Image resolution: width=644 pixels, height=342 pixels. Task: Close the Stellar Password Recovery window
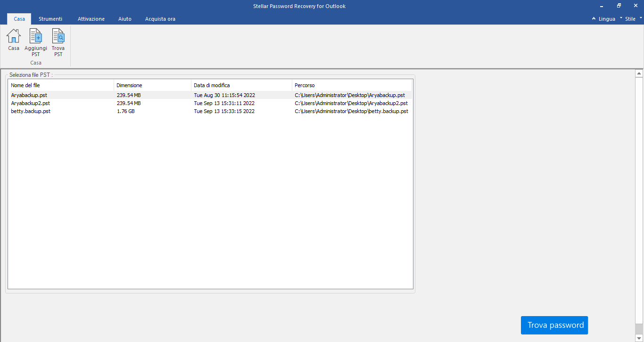636,6
